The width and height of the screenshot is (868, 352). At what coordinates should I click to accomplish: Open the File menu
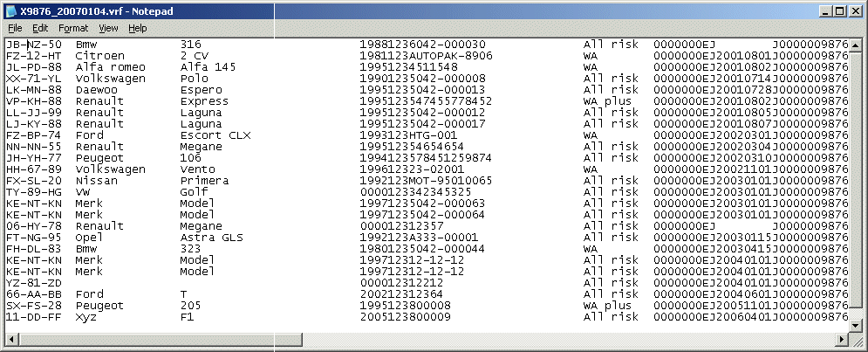15,28
